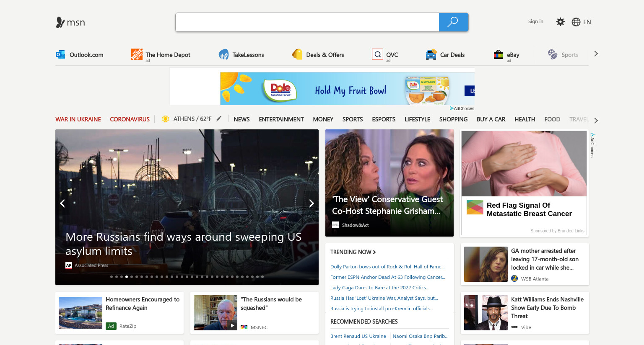Image resolution: width=644 pixels, height=345 pixels.
Task: Click the Vibe source logo
Action: pyautogui.click(x=514, y=327)
